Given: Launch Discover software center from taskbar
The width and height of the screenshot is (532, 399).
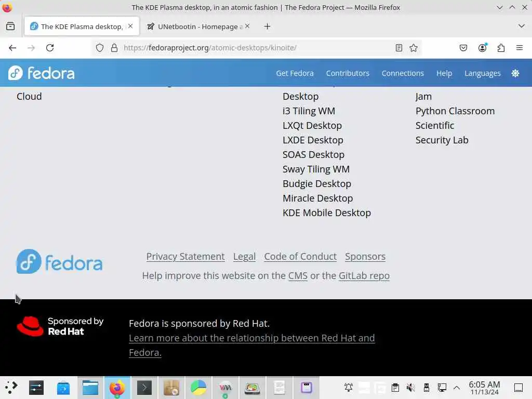Looking at the screenshot, I should point(63,388).
